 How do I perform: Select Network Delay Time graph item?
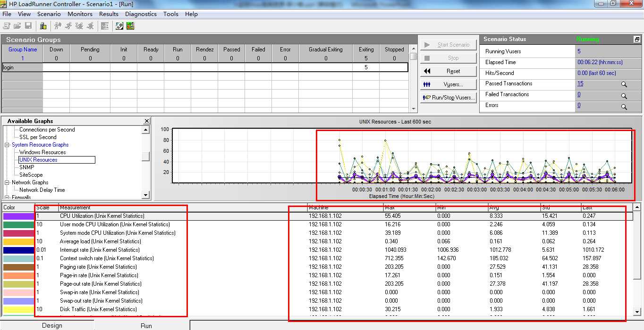42,190
